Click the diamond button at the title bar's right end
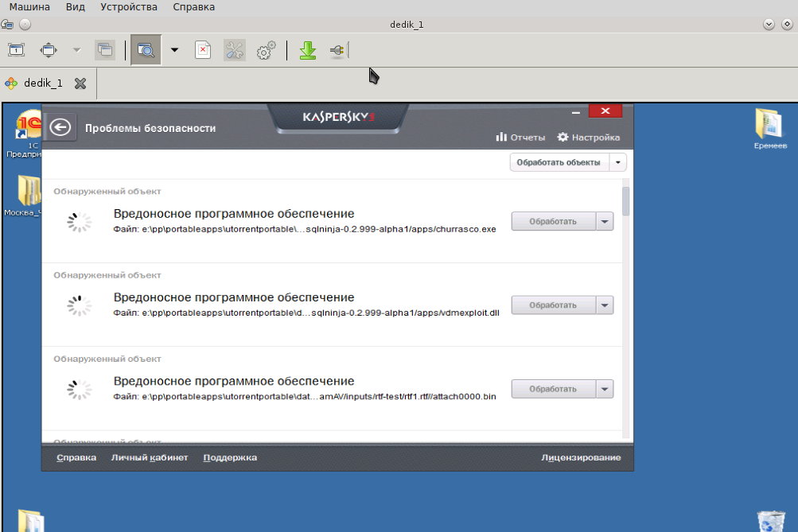This screenshot has height=532, width=798. pos(788,25)
